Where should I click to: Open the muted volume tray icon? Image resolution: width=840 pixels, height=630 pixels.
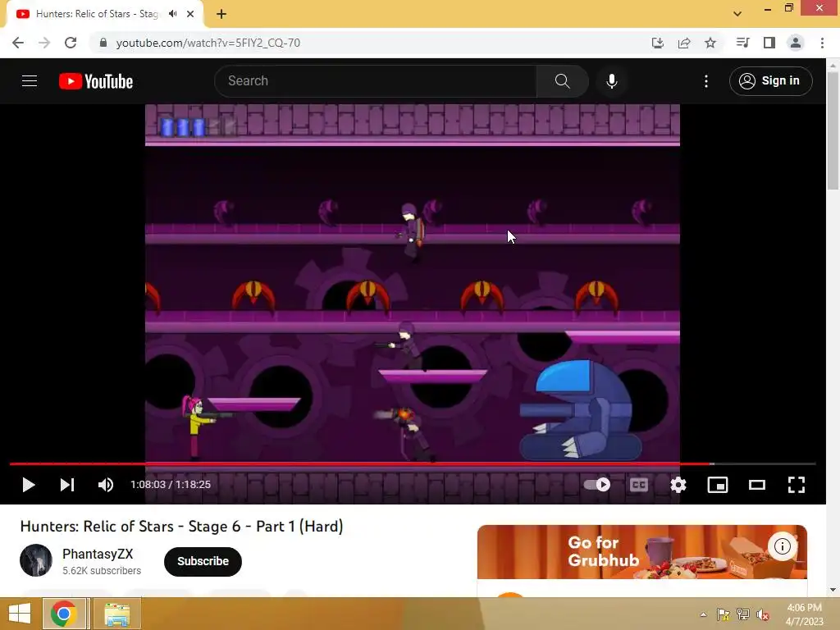(x=763, y=614)
